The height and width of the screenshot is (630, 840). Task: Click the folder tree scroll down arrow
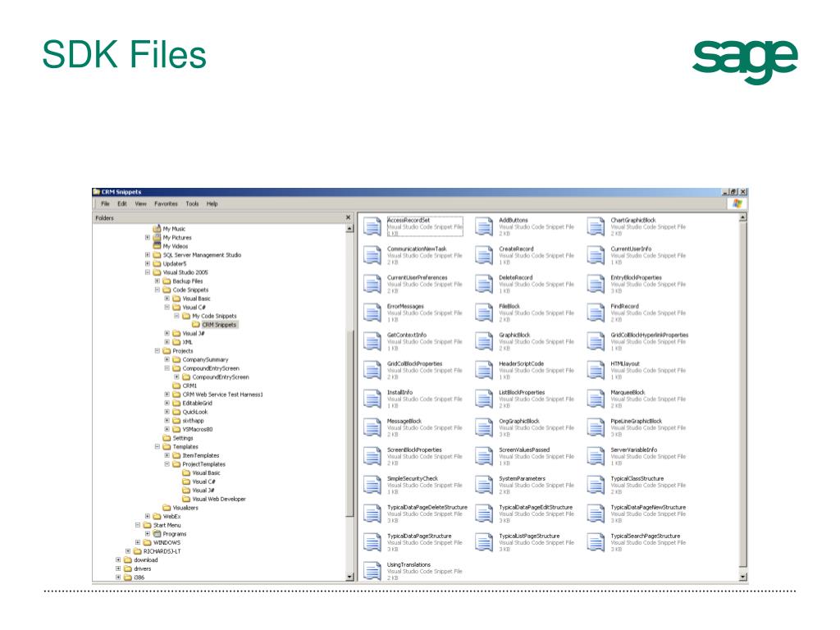pyautogui.click(x=349, y=577)
